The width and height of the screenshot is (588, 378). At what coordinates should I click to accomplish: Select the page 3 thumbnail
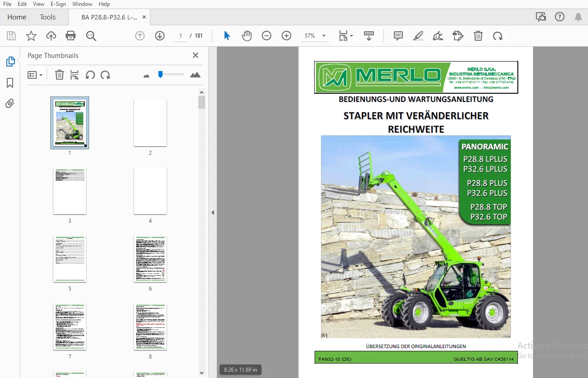coord(70,191)
